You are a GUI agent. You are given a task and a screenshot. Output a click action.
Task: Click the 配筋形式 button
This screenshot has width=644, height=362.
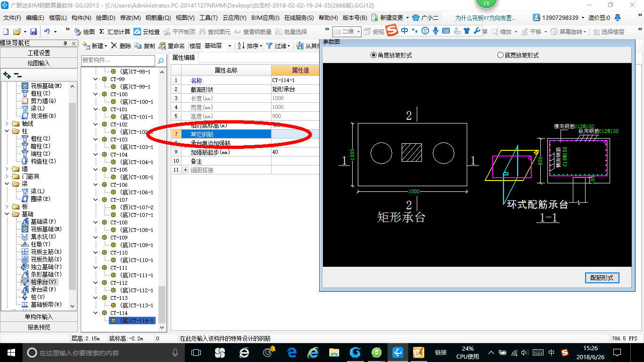602,278
